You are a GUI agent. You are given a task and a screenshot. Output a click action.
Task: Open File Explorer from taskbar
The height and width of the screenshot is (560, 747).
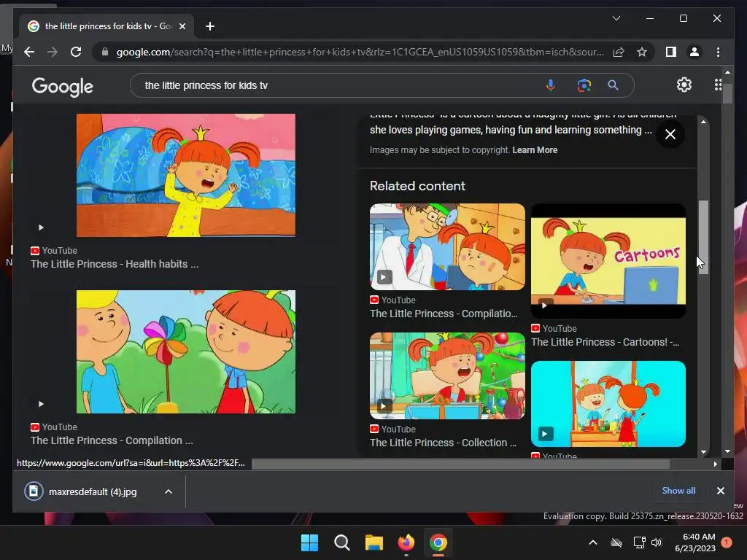click(x=374, y=542)
